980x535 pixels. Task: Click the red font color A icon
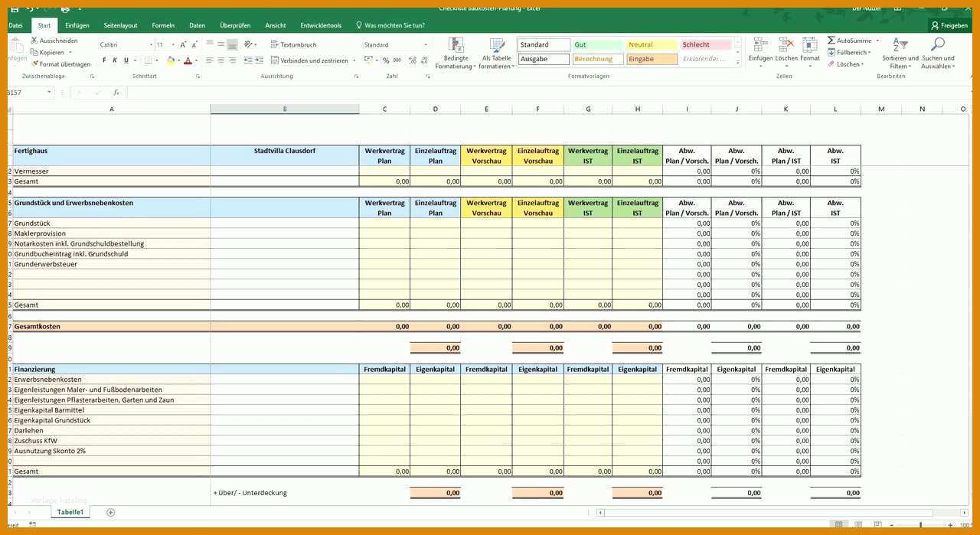(x=188, y=60)
